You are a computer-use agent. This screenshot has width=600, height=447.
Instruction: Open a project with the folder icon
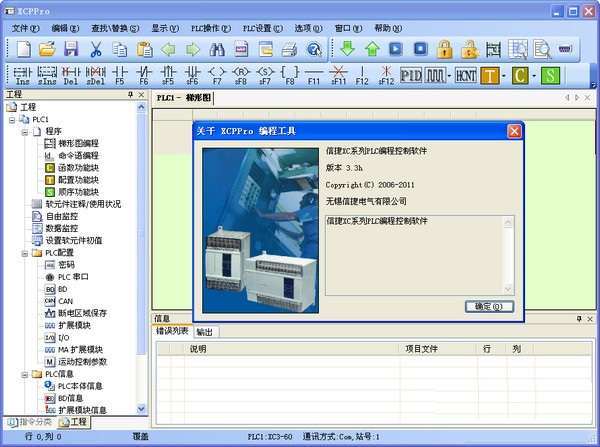point(47,49)
